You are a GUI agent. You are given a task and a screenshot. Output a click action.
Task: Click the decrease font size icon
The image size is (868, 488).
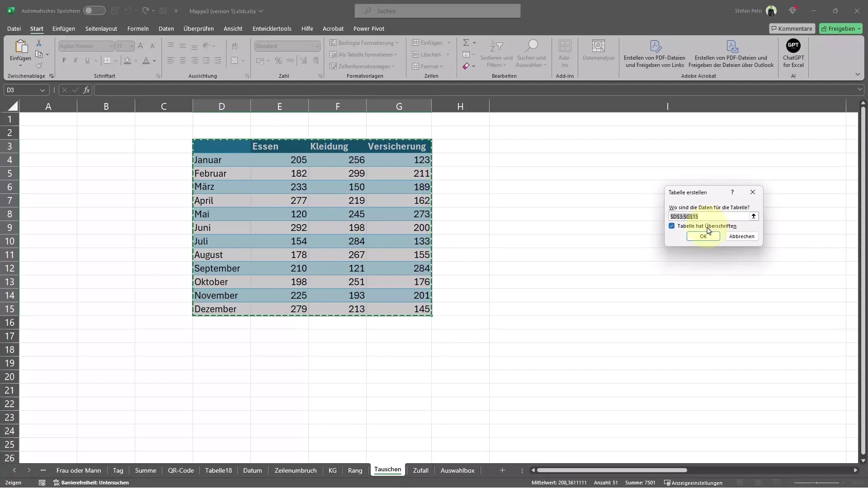click(153, 46)
